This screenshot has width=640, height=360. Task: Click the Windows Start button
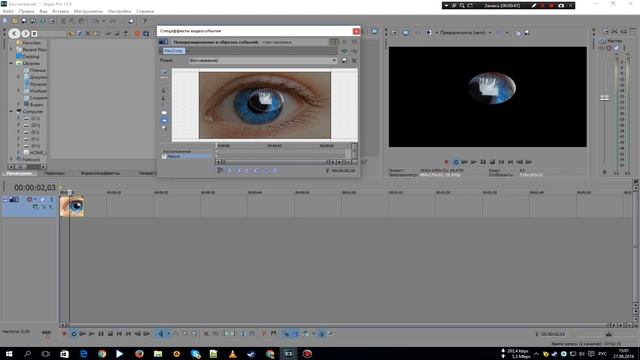(x=9, y=354)
